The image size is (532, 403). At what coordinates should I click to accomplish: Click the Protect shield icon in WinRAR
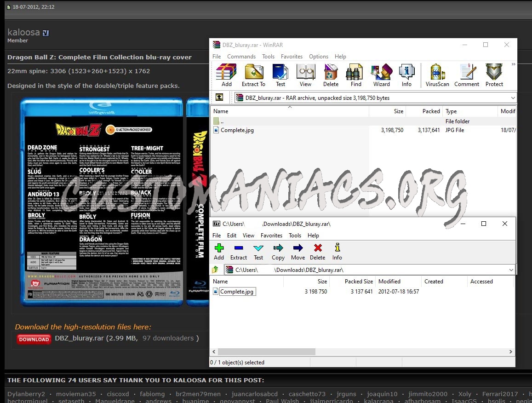tap(494, 75)
